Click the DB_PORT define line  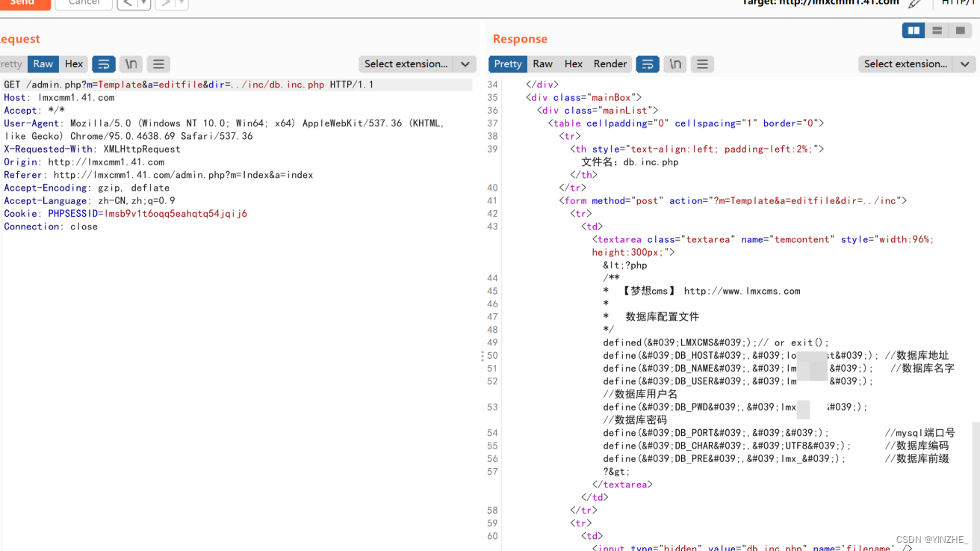tap(779, 433)
